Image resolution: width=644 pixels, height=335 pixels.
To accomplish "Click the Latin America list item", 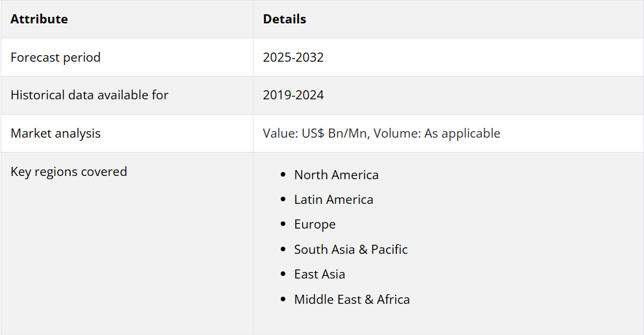I will point(333,200).
